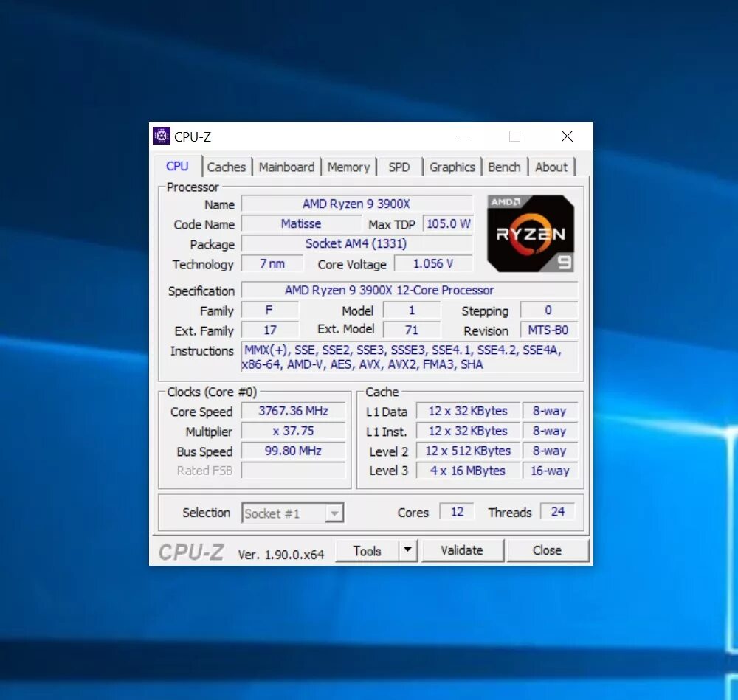738x700 pixels.
Task: Click the L1 Data 8-way field
Action: [x=550, y=411]
